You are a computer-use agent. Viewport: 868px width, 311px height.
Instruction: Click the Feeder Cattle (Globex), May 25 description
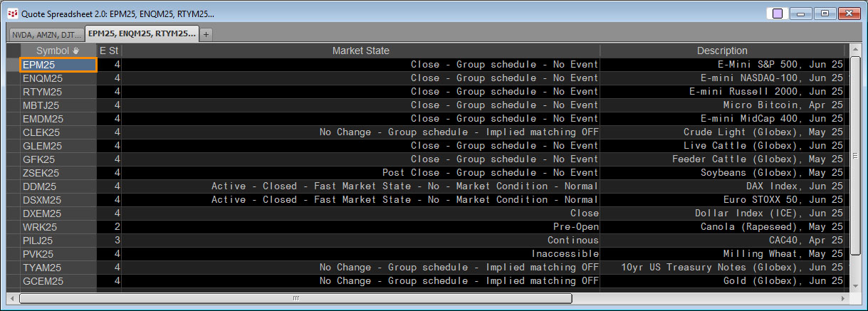click(x=758, y=159)
